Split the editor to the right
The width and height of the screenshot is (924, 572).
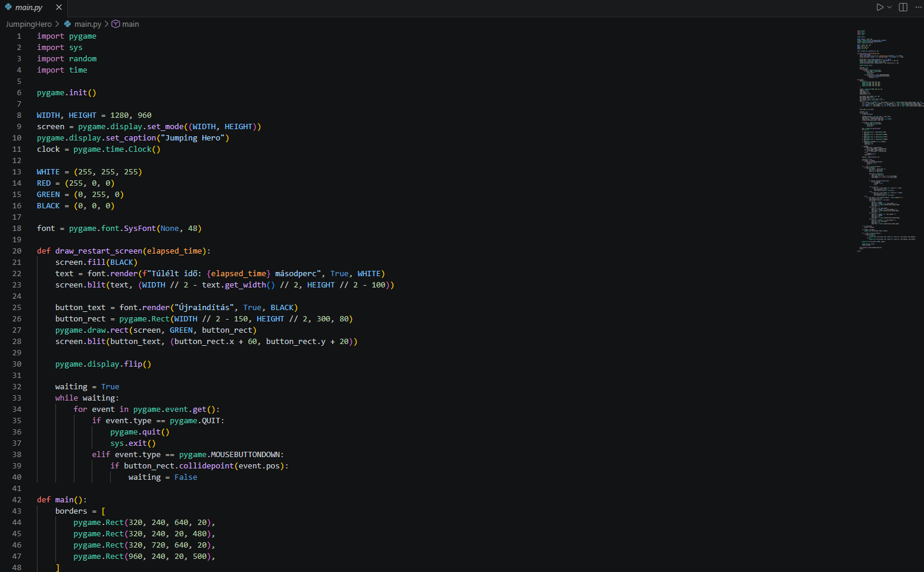903,7
